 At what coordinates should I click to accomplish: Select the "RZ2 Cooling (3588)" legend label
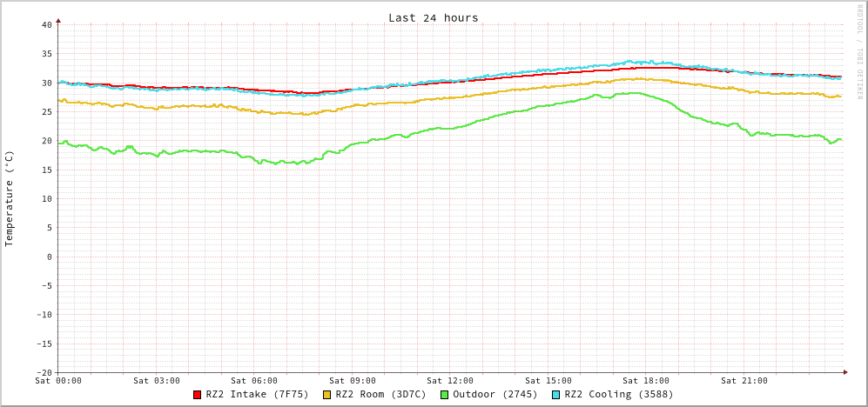pos(619,394)
